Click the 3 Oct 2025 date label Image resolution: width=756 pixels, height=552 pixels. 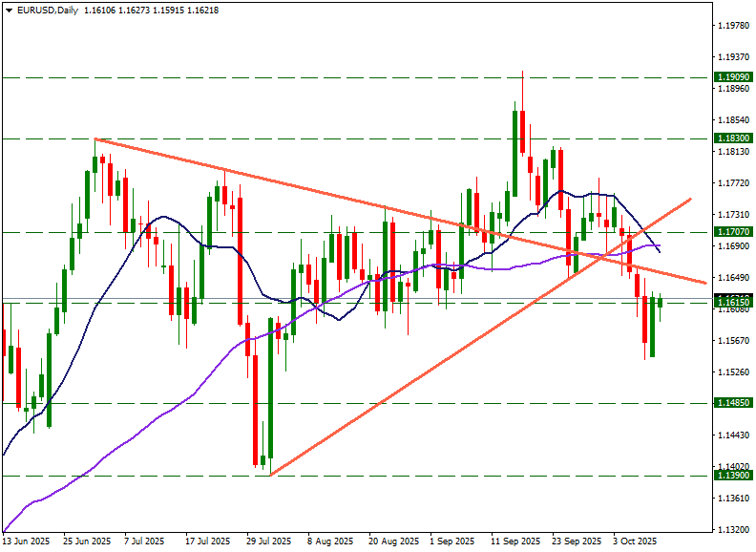635,541
